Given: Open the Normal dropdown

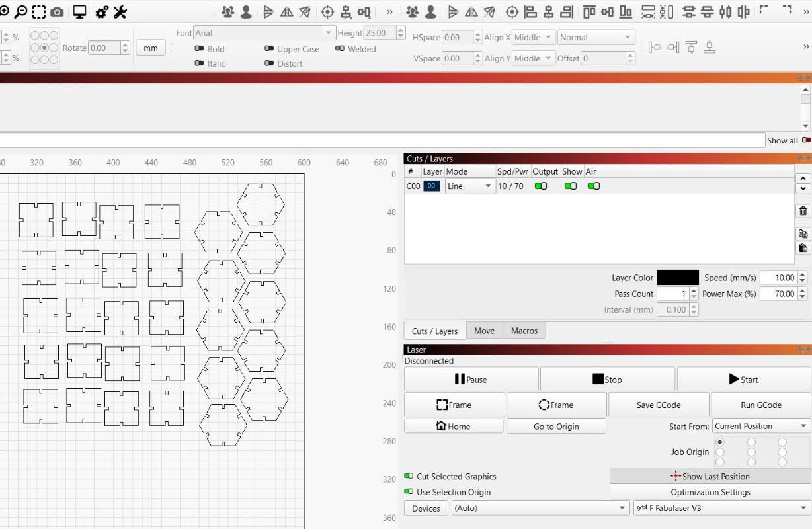Looking at the screenshot, I should (x=596, y=38).
